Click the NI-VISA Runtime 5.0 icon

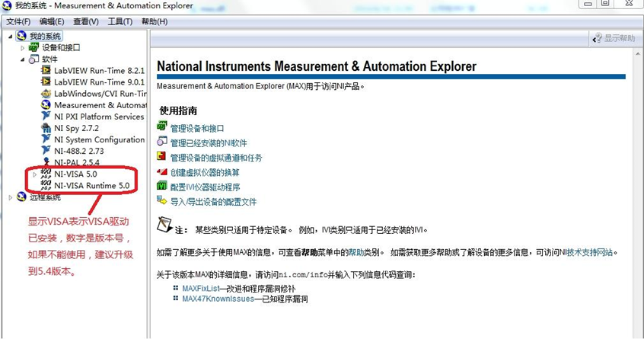click(46, 185)
